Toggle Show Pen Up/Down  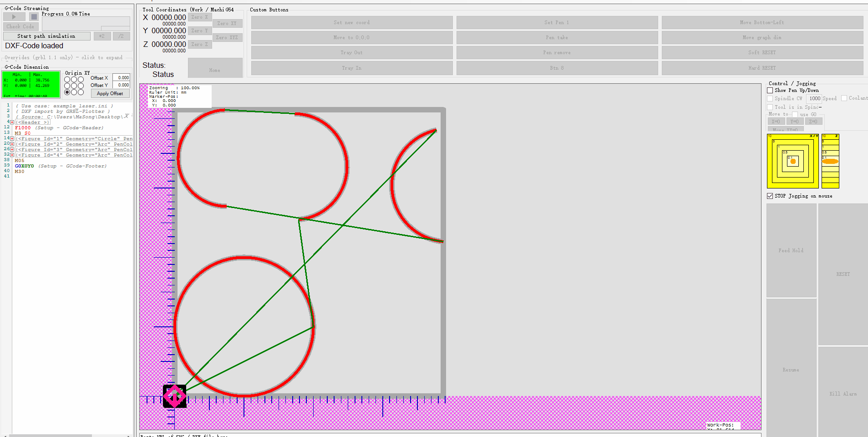(770, 90)
